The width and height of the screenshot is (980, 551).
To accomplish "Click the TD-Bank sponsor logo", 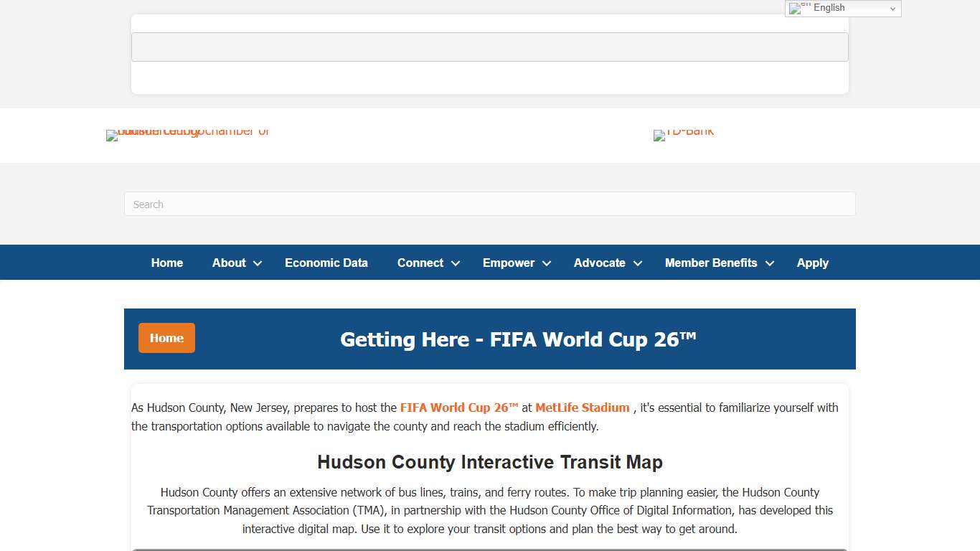I will [x=684, y=135].
